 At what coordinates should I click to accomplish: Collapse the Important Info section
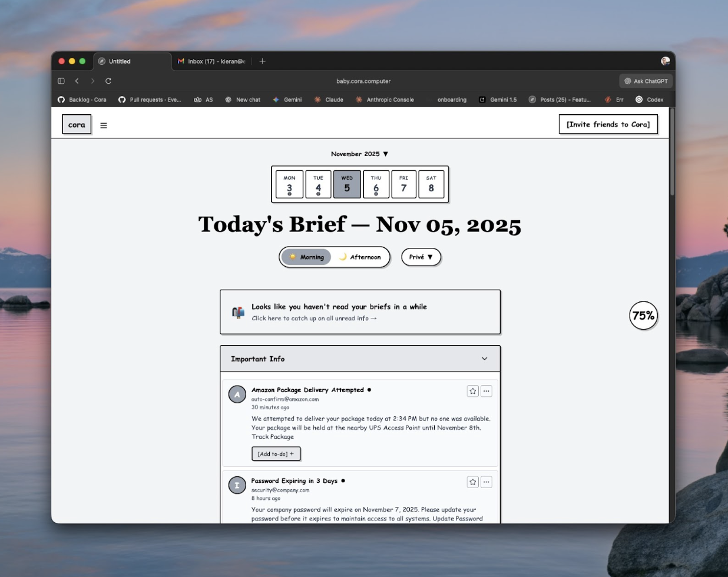tap(484, 359)
